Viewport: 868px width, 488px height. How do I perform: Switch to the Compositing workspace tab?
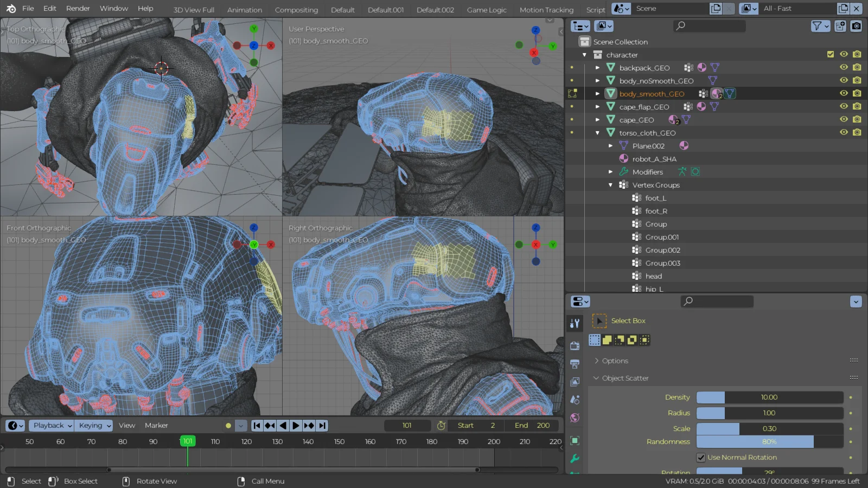[x=296, y=9]
